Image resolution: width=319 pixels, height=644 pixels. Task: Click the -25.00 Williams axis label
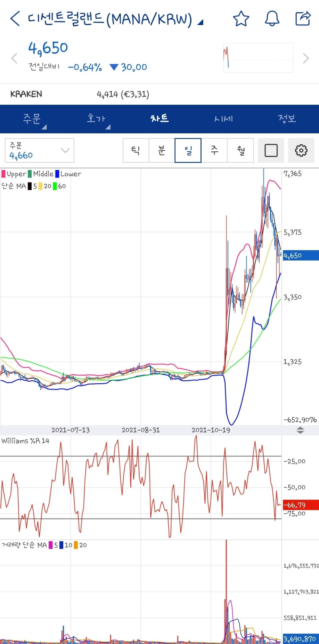coord(294,461)
